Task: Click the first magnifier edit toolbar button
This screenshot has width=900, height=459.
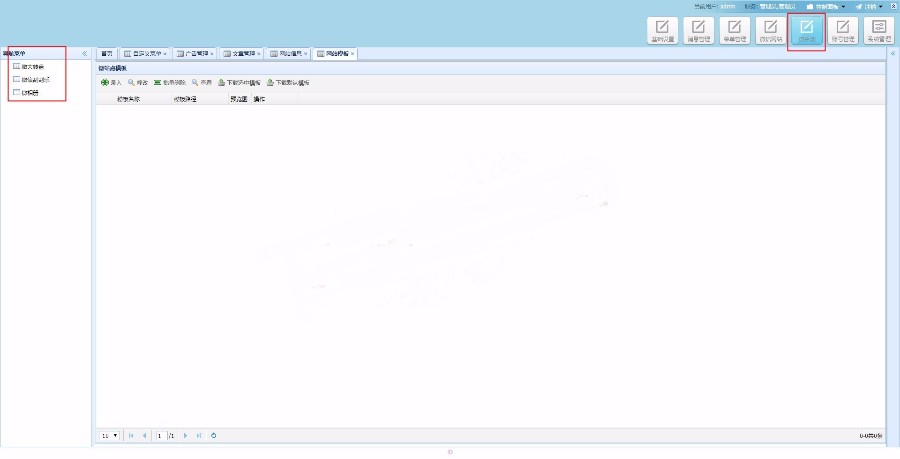Action: [x=138, y=83]
